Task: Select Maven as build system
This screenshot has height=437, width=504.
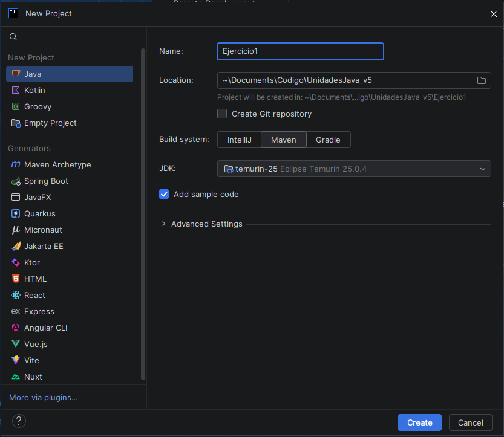Action: pos(284,140)
